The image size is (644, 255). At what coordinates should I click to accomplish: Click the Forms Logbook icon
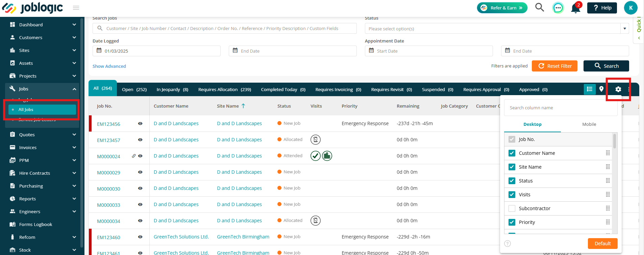13,224
